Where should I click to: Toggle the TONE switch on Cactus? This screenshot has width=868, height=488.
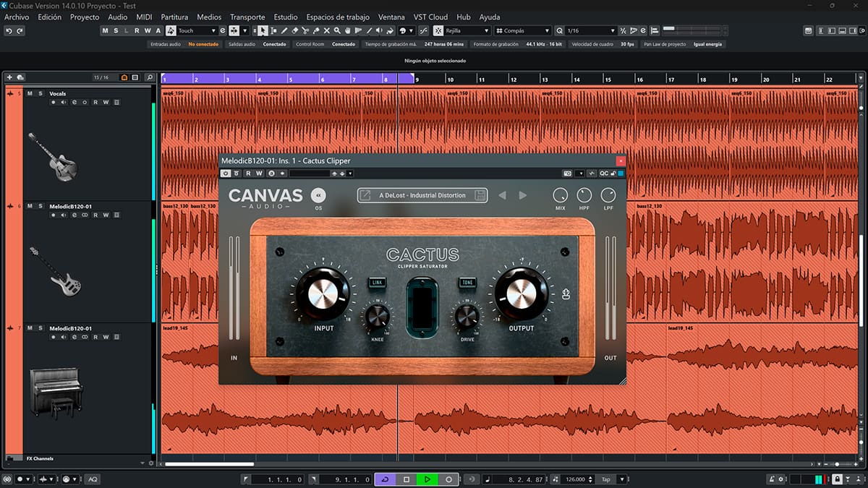tap(467, 283)
